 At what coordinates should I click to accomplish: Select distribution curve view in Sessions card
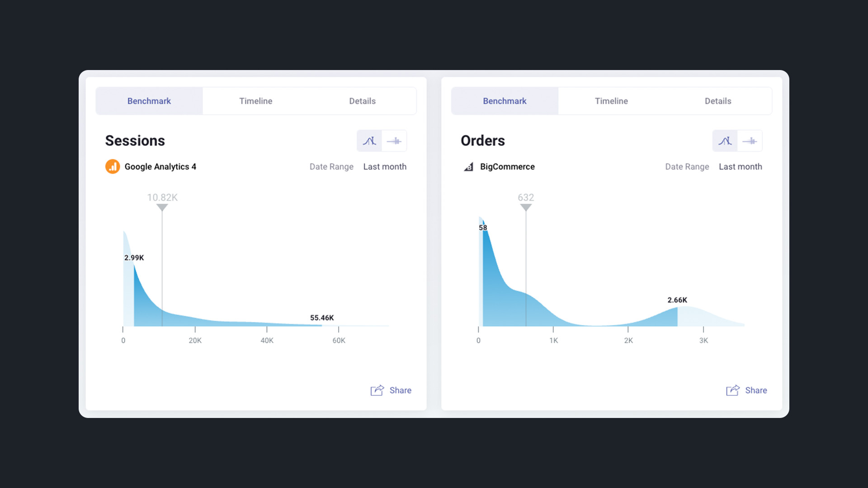[369, 141]
